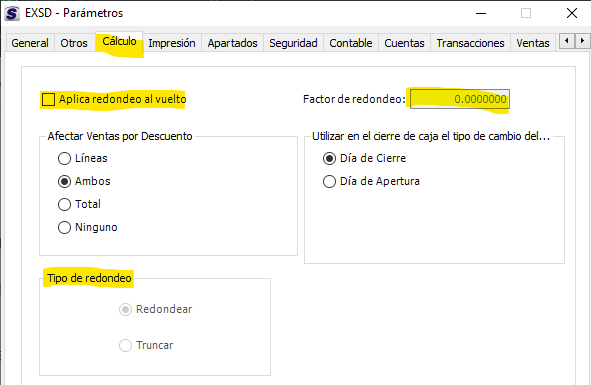Choose the Ambos radio option
This screenshot has height=385, width=591.
(x=64, y=181)
